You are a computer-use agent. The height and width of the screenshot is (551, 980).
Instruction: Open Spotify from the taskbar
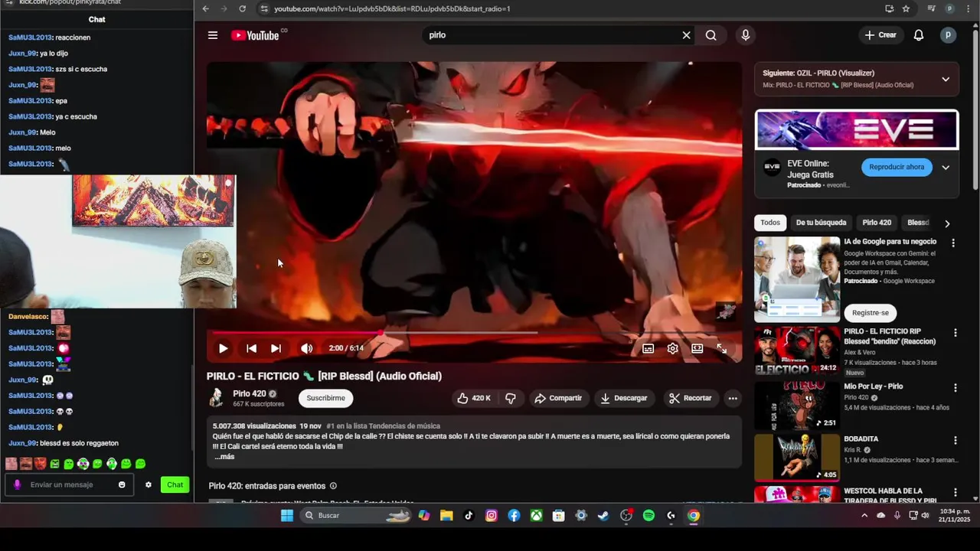[x=648, y=516]
